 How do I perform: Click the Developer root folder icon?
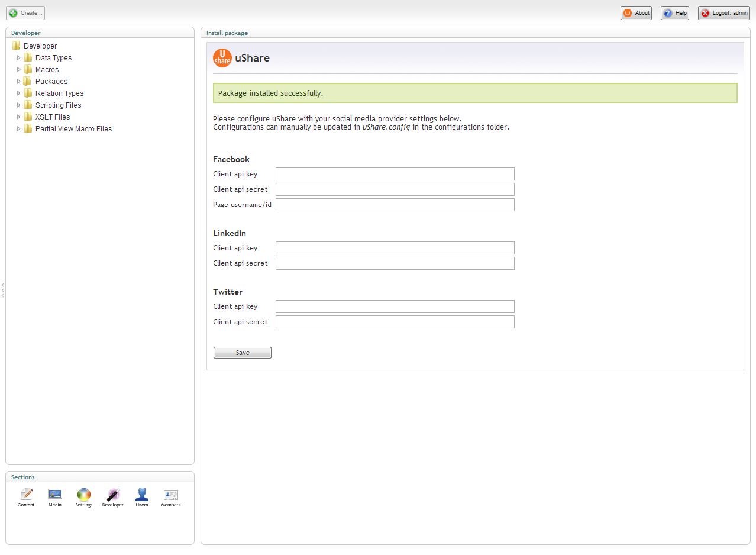pyautogui.click(x=17, y=46)
